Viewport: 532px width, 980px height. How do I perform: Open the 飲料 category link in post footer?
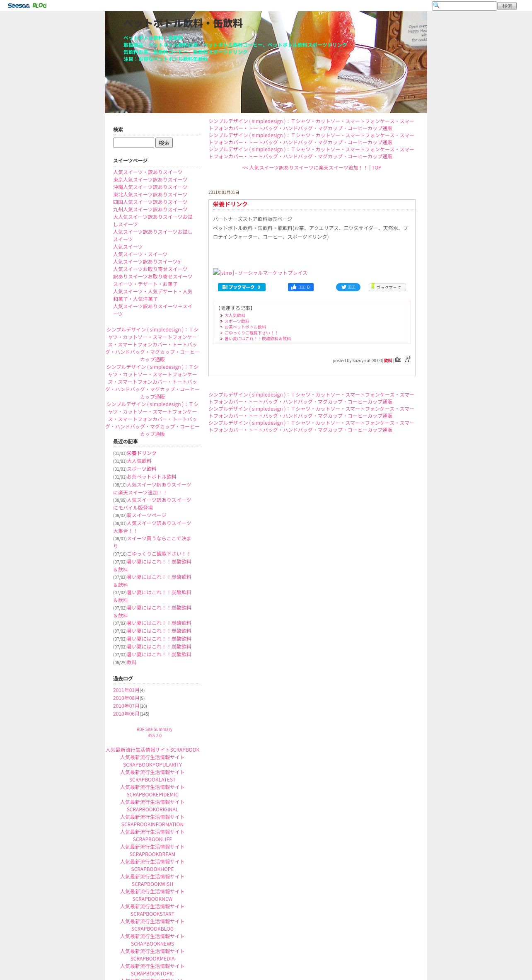pyautogui.click(x=388, y=361)
